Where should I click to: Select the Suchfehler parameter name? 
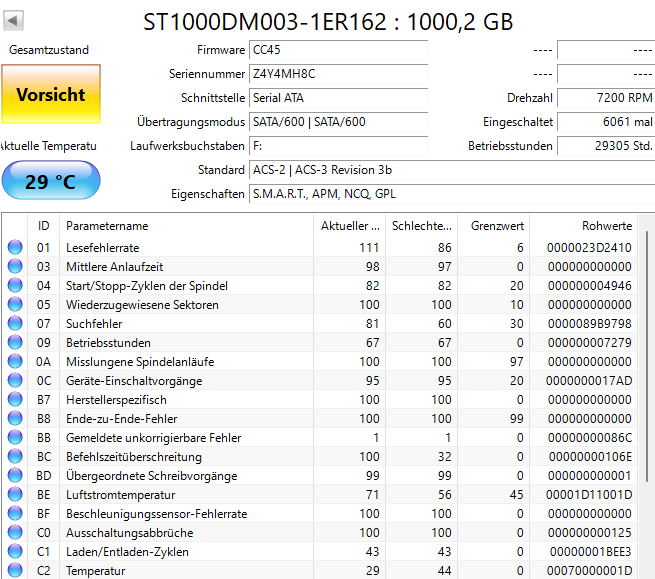coord(94,324)
